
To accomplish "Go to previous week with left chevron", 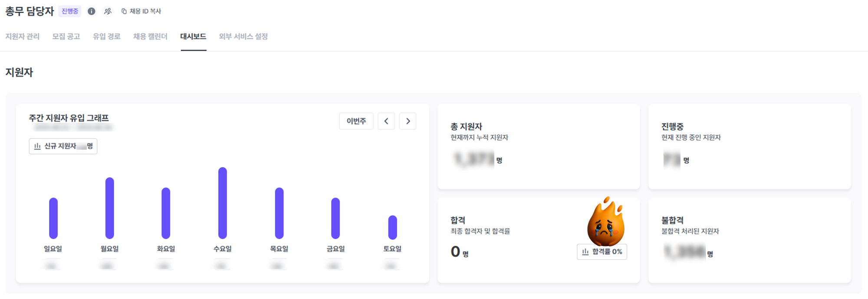I will [386, 121].
